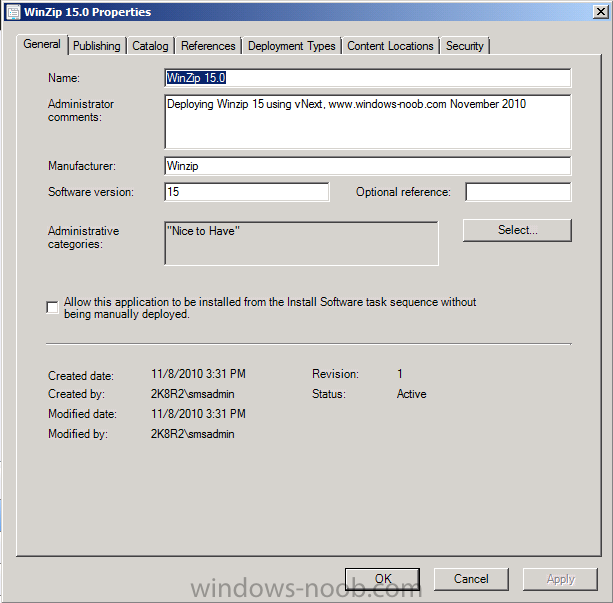613x603 pixels.
Task: Click the Manufacturer field containing Winzip
Action: tap(367, 166)
